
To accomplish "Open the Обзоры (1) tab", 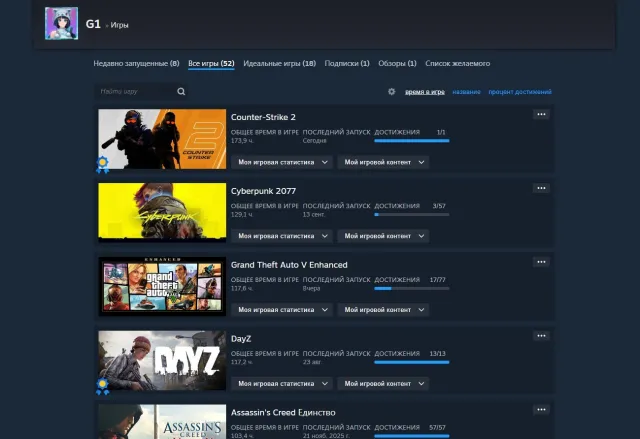I will click(397, 63).
